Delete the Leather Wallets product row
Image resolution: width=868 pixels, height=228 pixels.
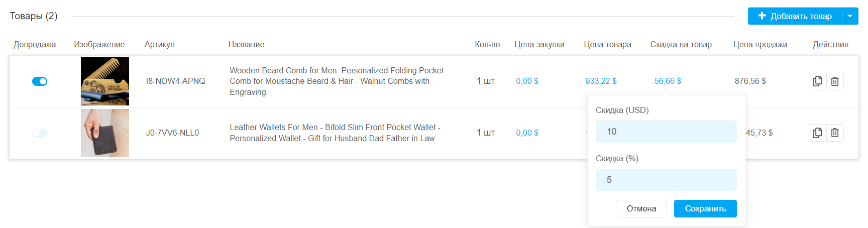(x=835, y=133)
